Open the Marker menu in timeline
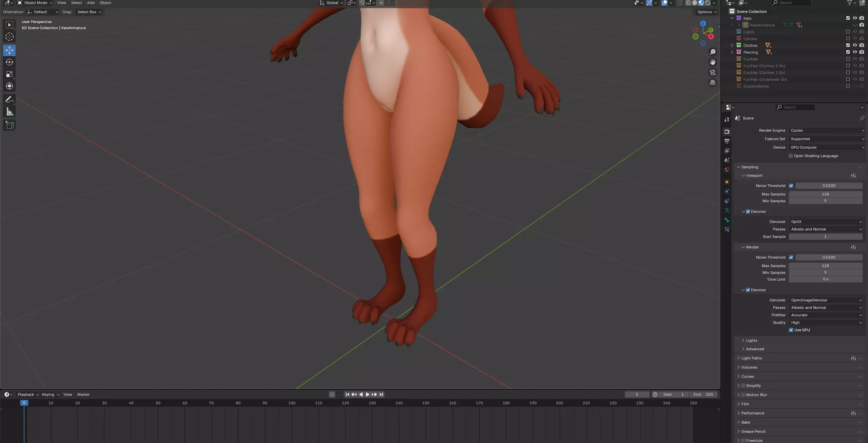The height and width of the screenshot is (443, 868). [x=83, y=394]
